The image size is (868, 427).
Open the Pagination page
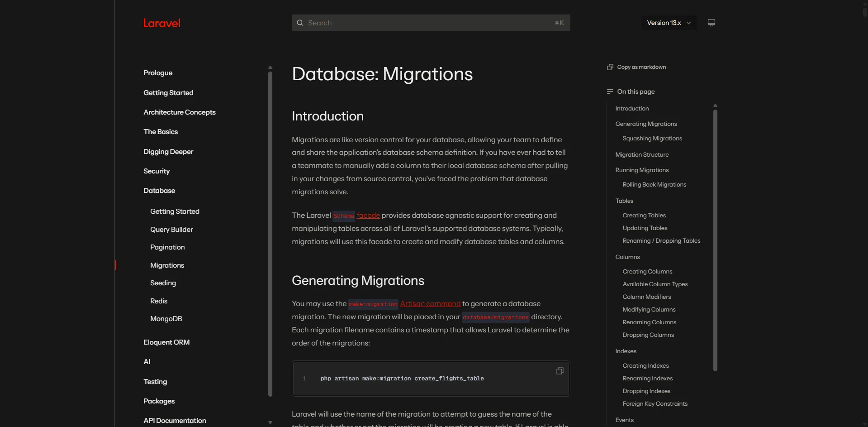pos(167,247)
